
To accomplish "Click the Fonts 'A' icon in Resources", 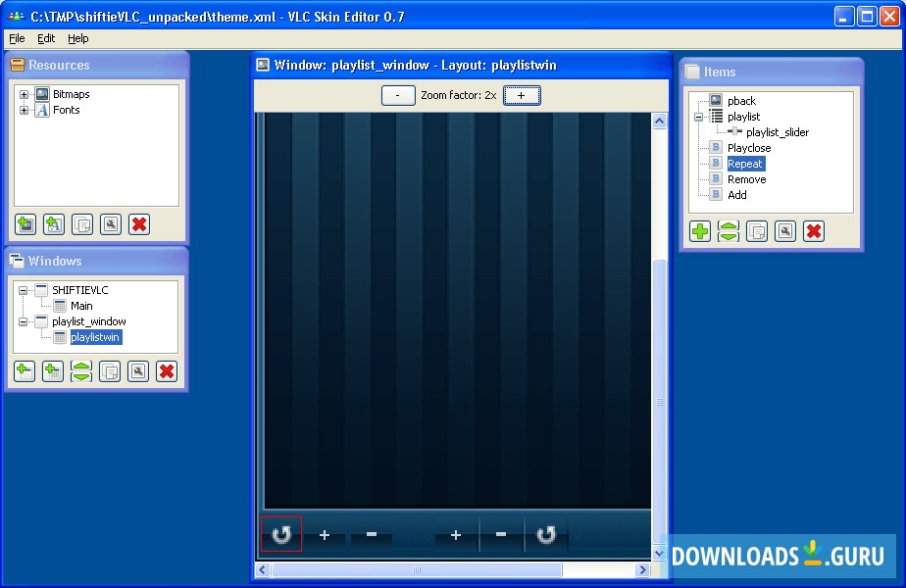I will pyautogui.click(x=42, y=110).
